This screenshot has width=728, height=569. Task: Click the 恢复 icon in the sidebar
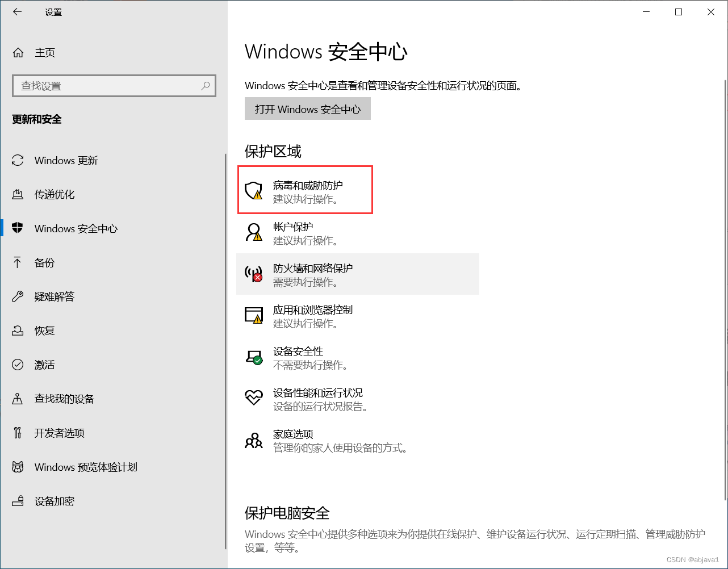pyautogui.click(x=18, y=330)
